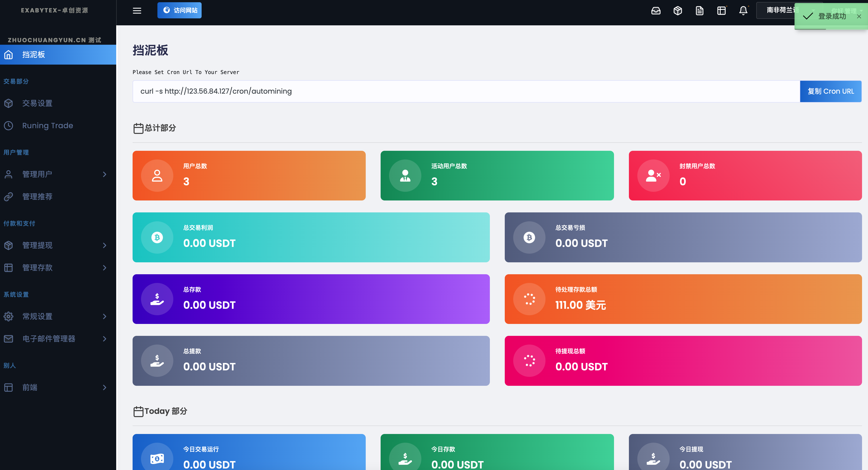Click the clock icon beside Runing Trade
868x470 pixels.
(8, 125)
